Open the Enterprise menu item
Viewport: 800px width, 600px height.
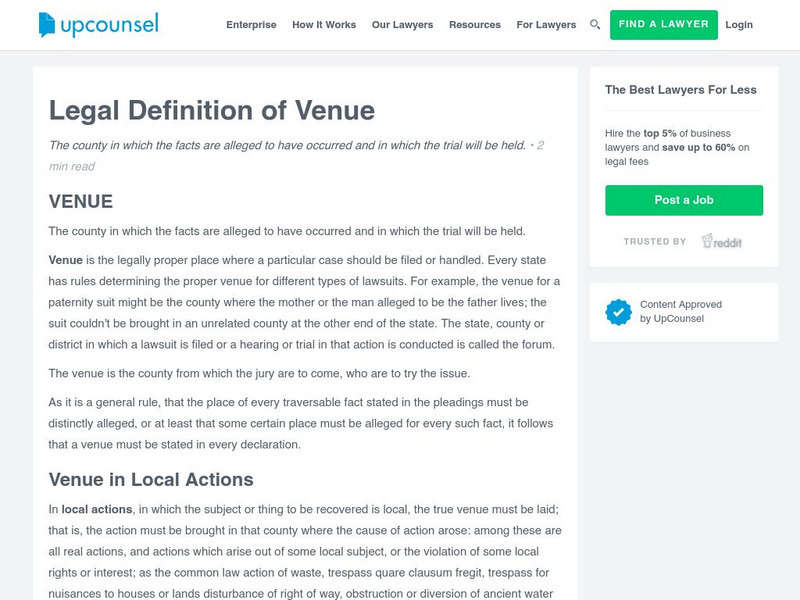[251, 25]
